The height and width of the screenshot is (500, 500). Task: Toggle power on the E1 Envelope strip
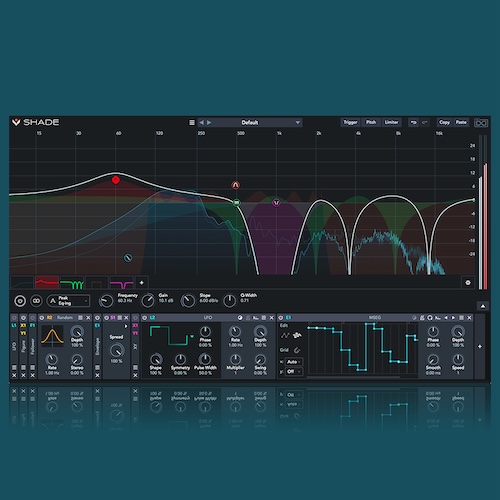click(x=97, y=318)
